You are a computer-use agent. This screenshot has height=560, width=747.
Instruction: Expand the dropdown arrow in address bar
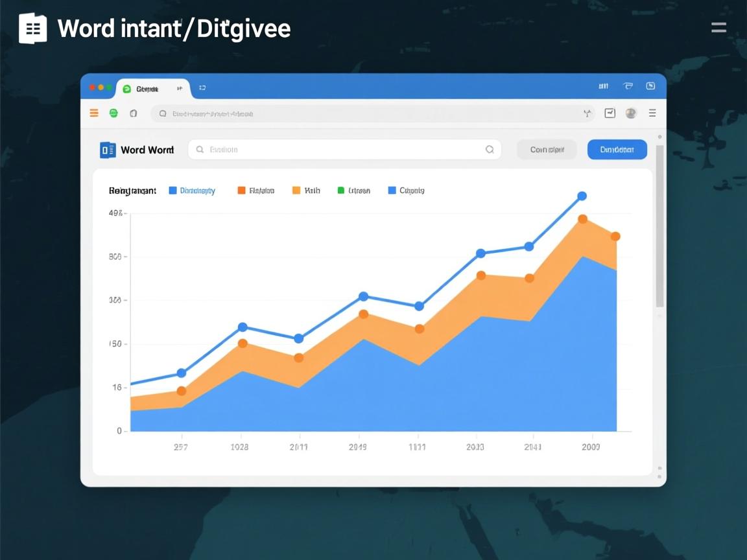tap(587, 113)
